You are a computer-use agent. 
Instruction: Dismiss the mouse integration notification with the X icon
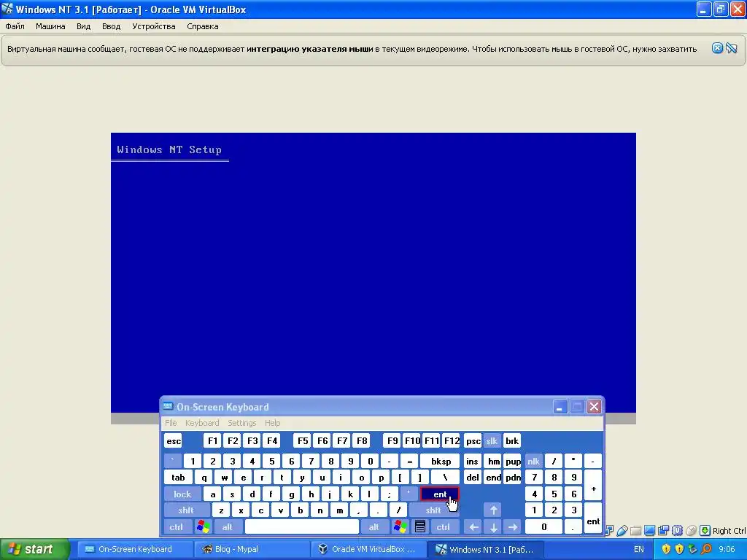718,48
